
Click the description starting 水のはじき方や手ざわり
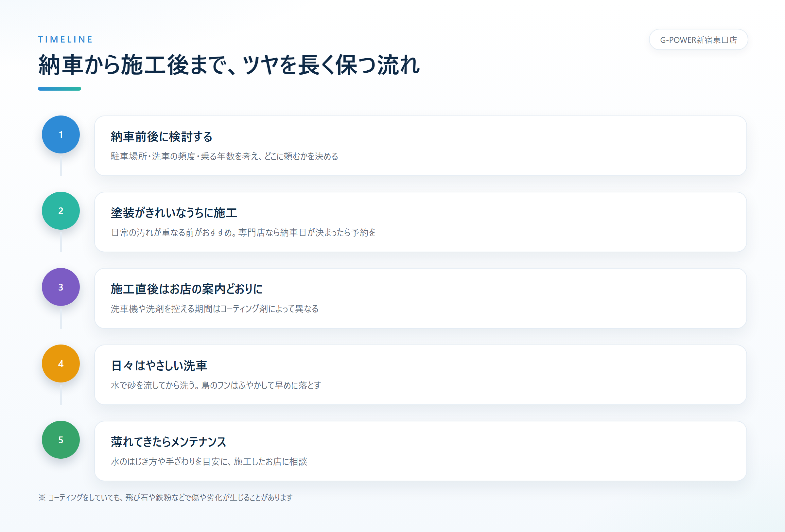(209, 462)
